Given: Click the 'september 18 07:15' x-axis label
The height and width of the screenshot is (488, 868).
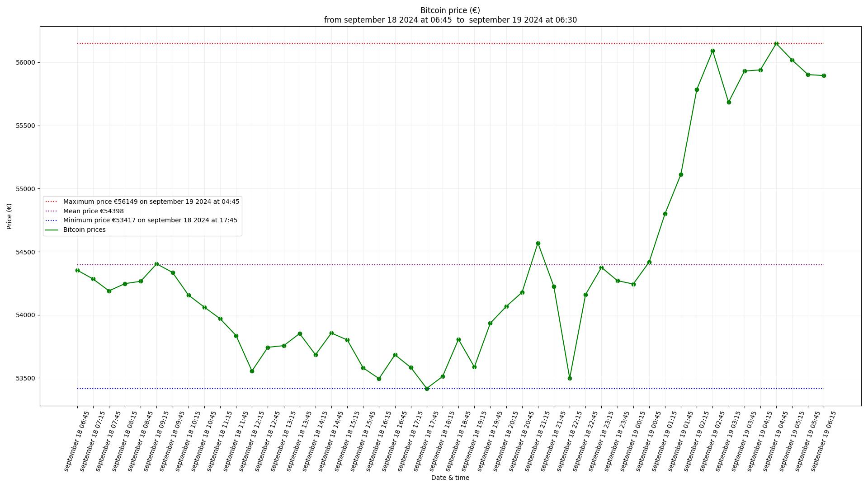Looking at the screenshot, I should (x=92, y=441).
